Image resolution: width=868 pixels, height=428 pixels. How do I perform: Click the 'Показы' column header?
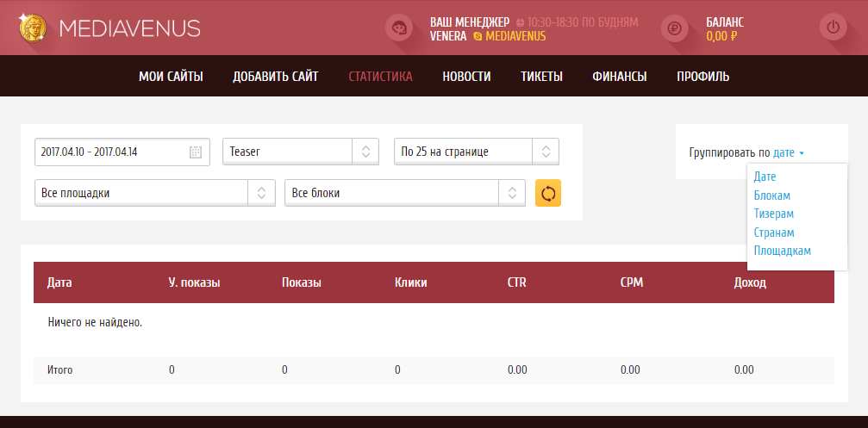(302, 282)
